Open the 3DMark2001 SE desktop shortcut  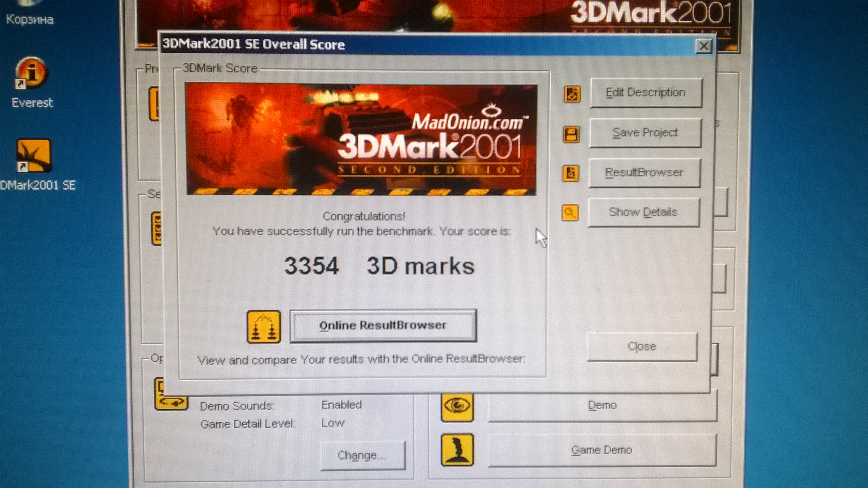[x=34, y=156]
